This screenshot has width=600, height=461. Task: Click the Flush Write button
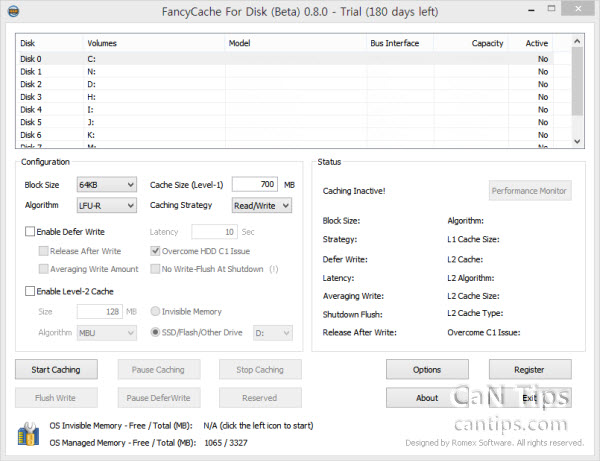pos(56,398)
